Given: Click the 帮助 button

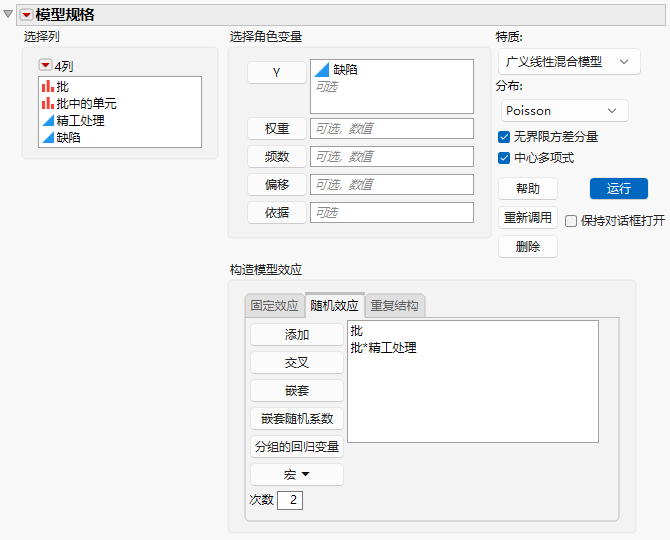Looking at the screenshot, I should point(528,188).
